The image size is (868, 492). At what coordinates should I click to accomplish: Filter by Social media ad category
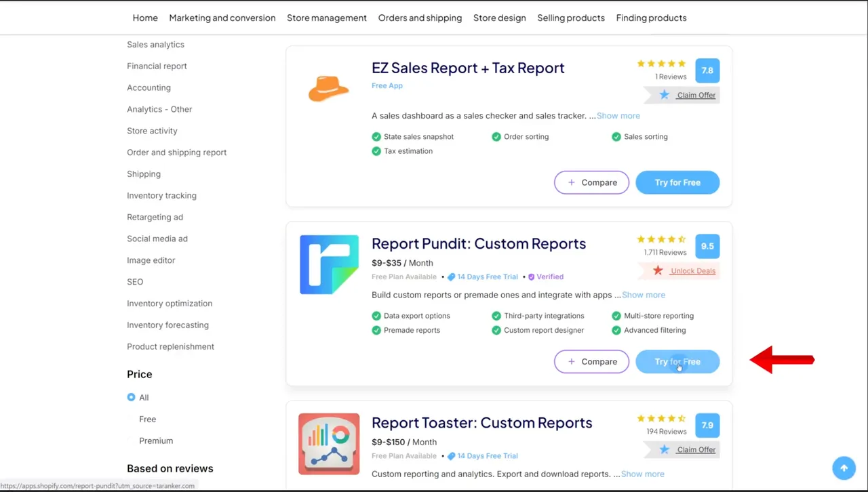click(x=157, y=239)
